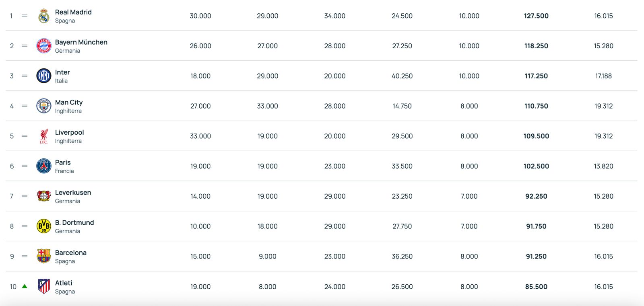Open the Man City team page link
The height and width of the screenshot is (306, 644).
point(69,103)
